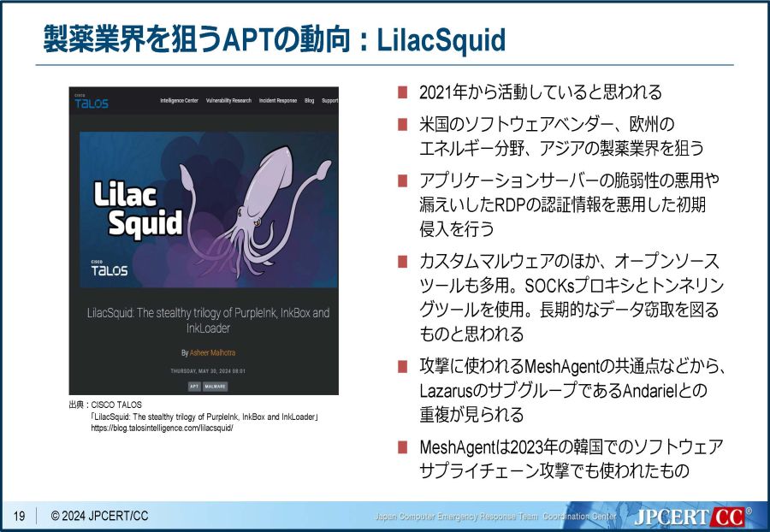Select the Thursday, May 30, 2024 date line
The image size is (770, 532).
pos(208,371)
